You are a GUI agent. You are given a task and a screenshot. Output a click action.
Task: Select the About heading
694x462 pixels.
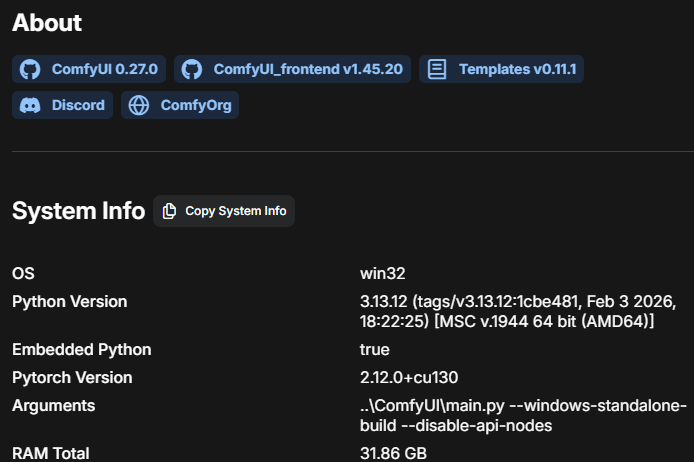(47, 23)
